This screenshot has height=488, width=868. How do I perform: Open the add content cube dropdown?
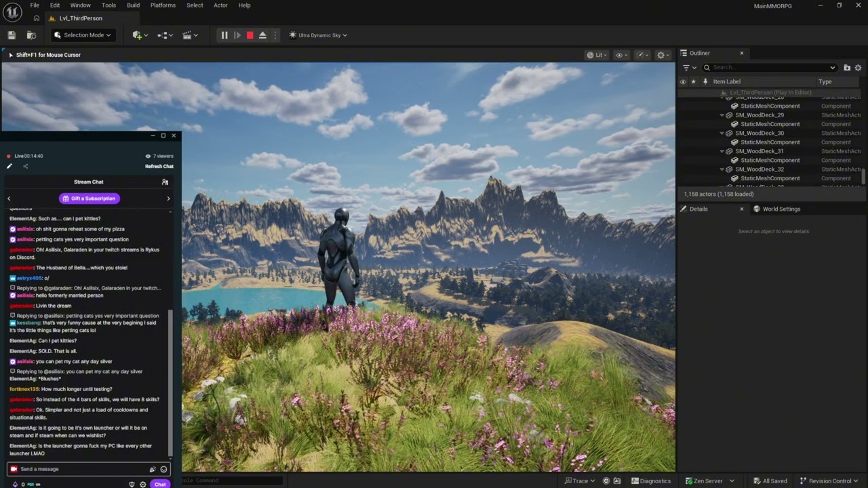click(140, 35)
